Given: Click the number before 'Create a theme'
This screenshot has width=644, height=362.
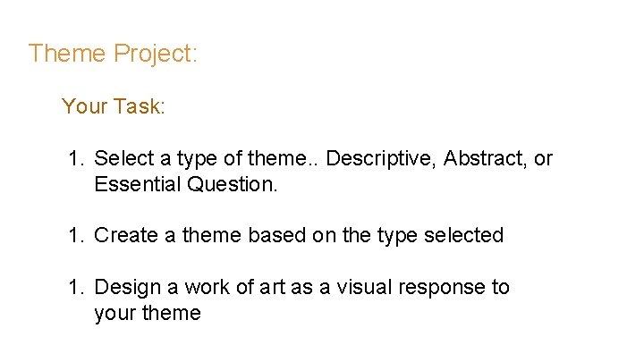Looking at the screenshot, I should click(x=75, y=236).
